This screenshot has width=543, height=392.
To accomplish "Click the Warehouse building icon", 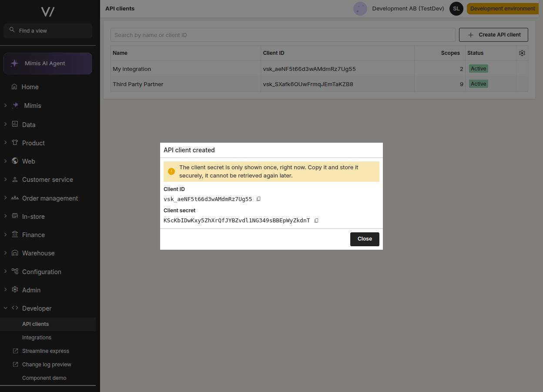I will coord(15,253).
